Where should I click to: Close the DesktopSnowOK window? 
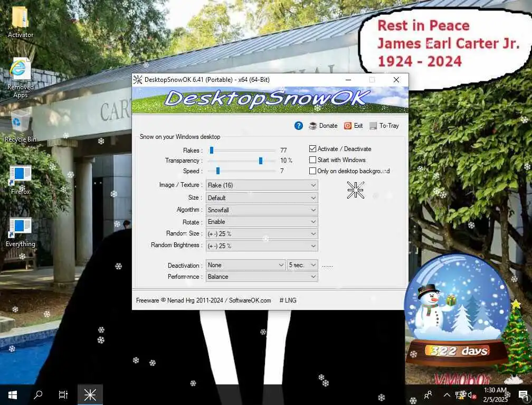(396, 80)
